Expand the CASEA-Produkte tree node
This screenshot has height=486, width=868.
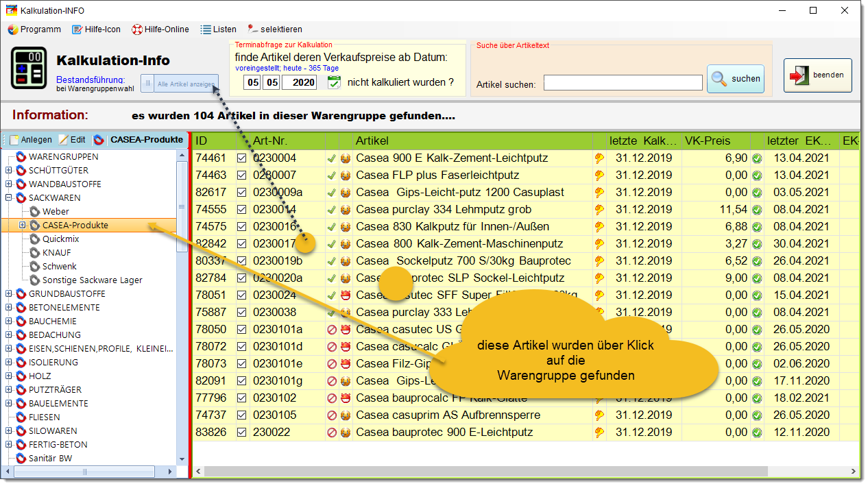pyautogui.click(x=23, y=226)
